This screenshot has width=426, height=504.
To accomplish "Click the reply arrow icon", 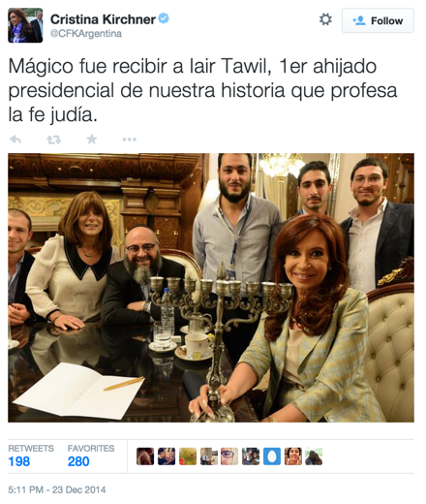I will click(x=15, y=140).
